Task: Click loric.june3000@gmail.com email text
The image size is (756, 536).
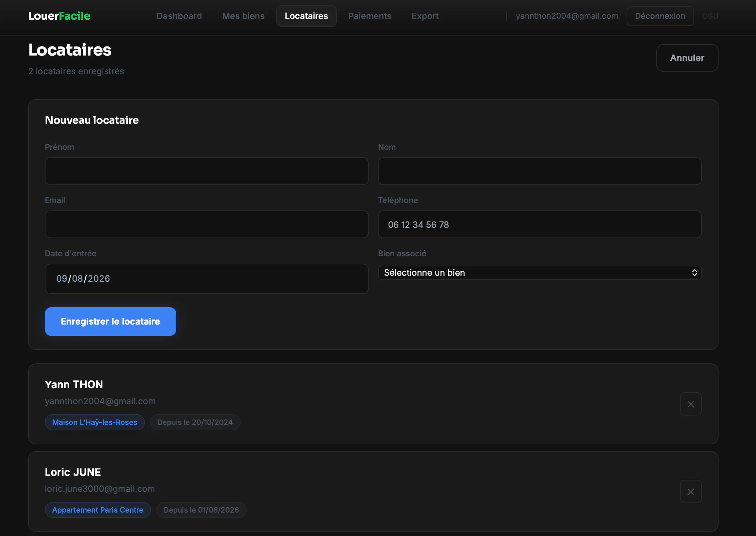Action: [x=100, y=489]
